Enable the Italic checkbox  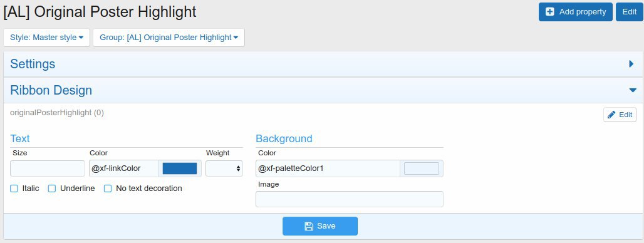[x=14, y=189]
